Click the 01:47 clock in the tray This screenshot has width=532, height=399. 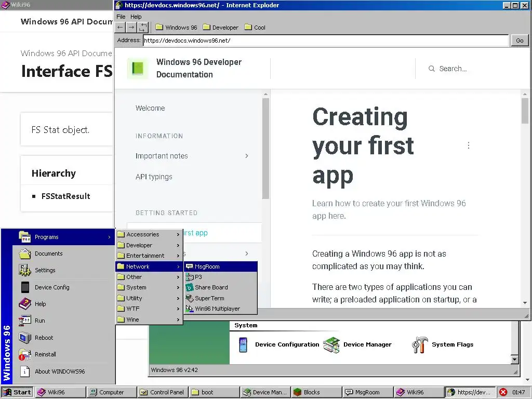pos(519,392)
